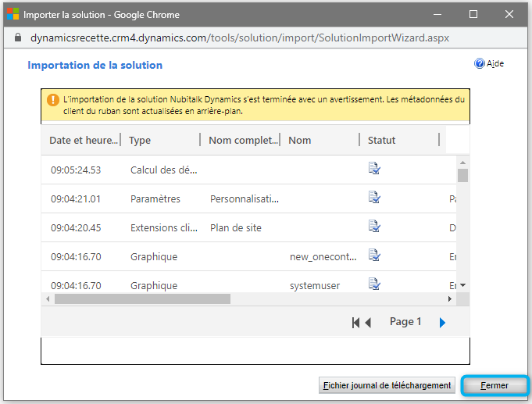The image size is (532, 404).
Task: Click status icon in new_onecont... Graphique row
Action: click(x=374, y=255)
